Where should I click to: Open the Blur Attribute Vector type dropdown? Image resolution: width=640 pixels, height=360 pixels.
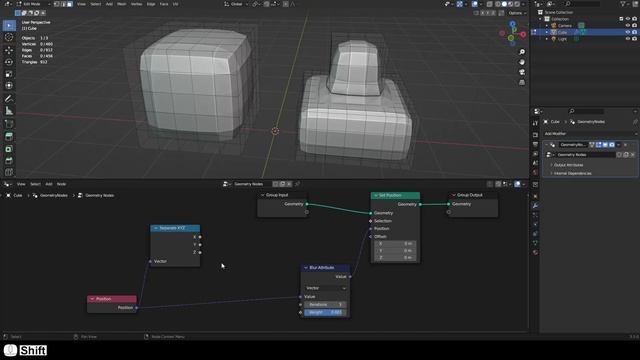(x=325, y=288)
